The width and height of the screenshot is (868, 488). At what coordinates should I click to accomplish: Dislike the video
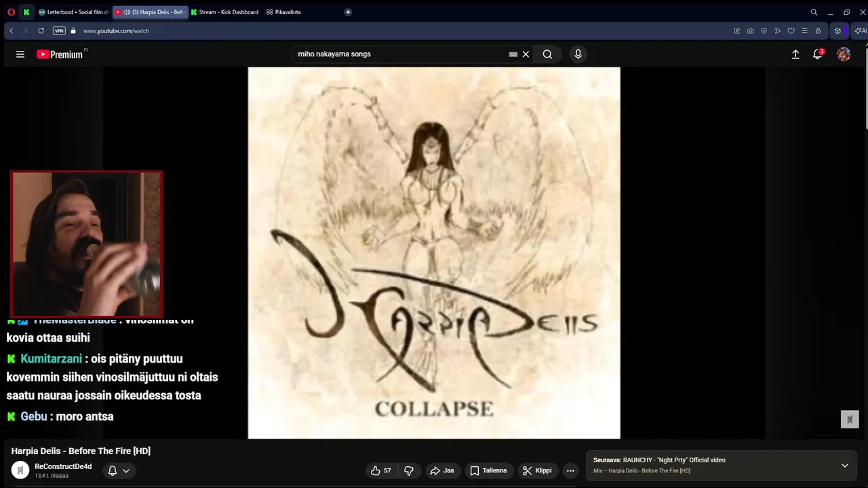click(409, 470)
